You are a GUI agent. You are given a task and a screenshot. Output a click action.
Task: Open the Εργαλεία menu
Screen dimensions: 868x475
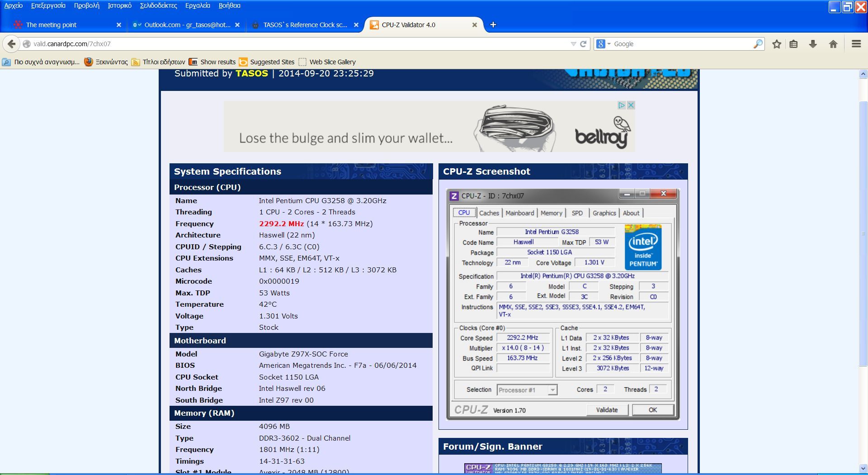(x=198, y=5)
